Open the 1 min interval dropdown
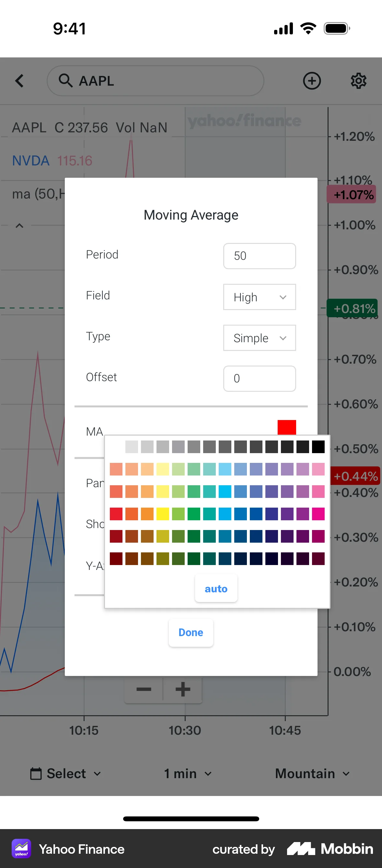The width and height of the screenshot is (382, 868). tap(186, 774)
